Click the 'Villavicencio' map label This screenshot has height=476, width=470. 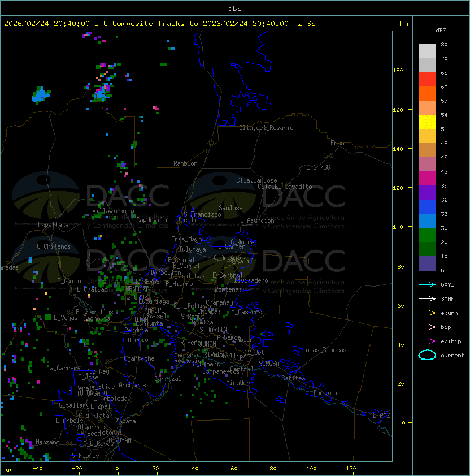pos(114,211)
